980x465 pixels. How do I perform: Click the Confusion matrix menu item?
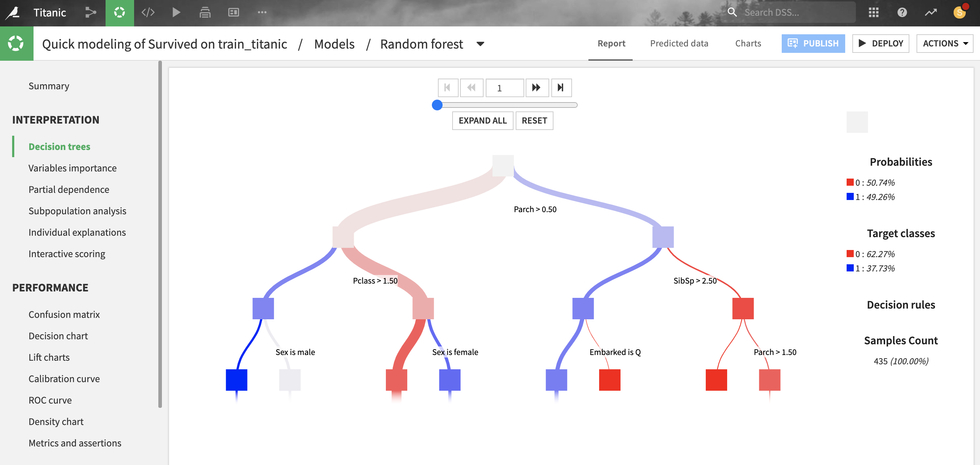pos(64,314)
